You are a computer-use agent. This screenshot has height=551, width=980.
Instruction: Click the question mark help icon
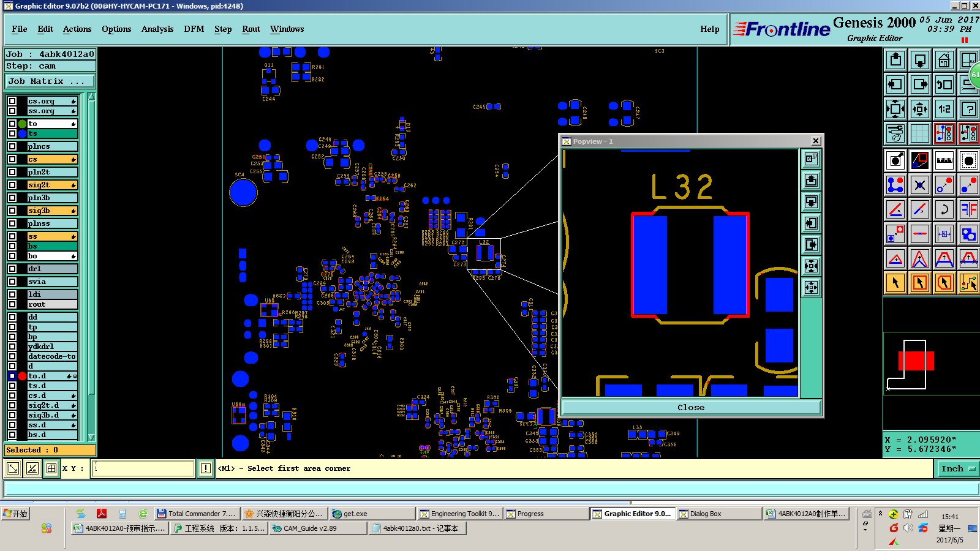pos(969,109)
